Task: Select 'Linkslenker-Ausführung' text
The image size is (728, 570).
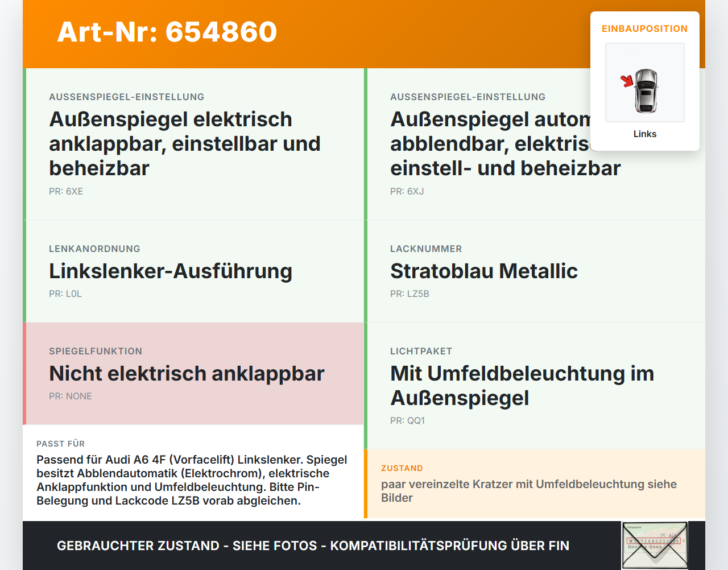Action: tap(171, 271)
